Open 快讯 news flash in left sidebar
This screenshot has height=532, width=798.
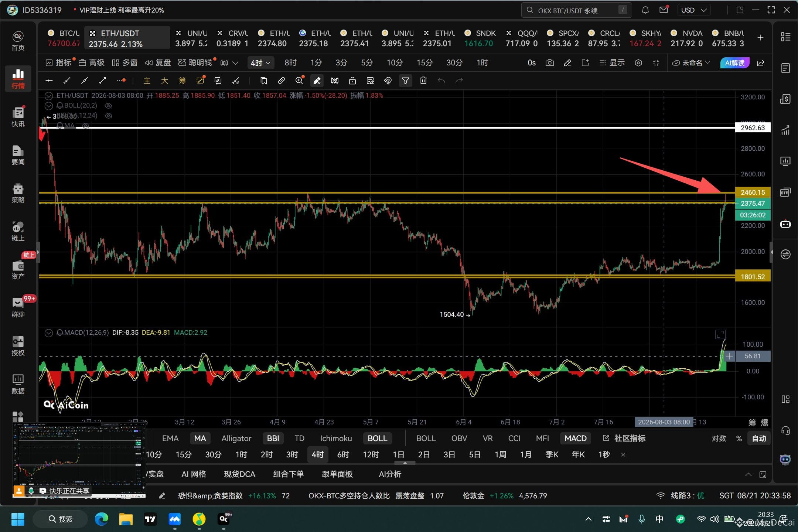coord(18,117)
